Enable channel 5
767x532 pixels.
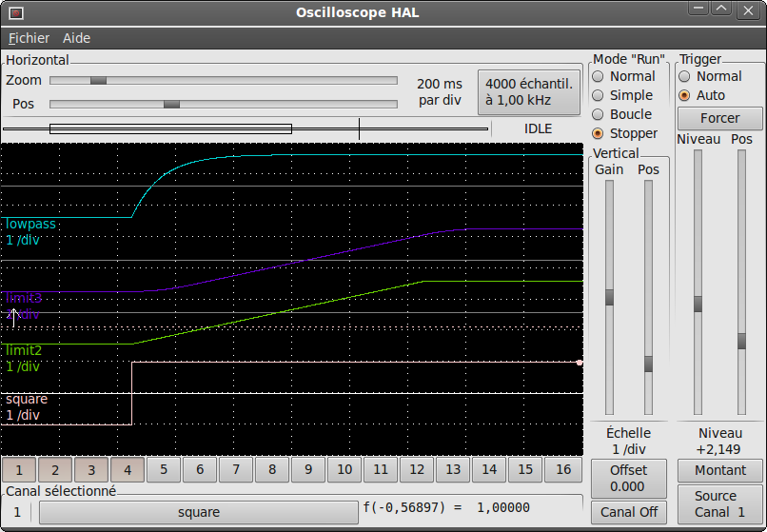(x=164, y=469)
